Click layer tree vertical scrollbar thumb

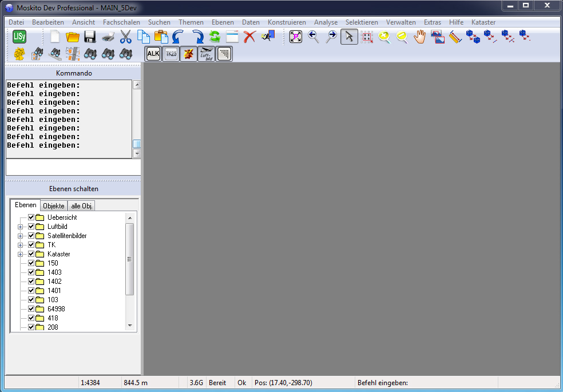coord(130,259)
